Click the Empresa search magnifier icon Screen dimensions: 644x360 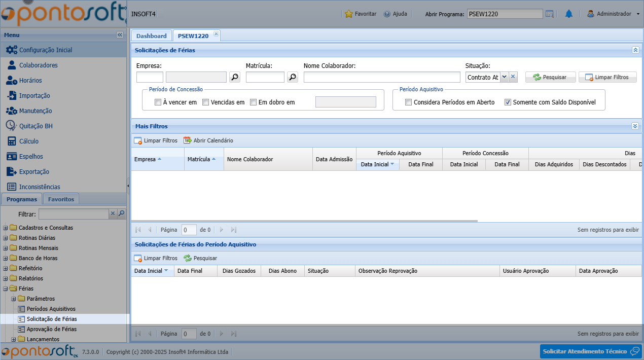click(x=234, y=77)
